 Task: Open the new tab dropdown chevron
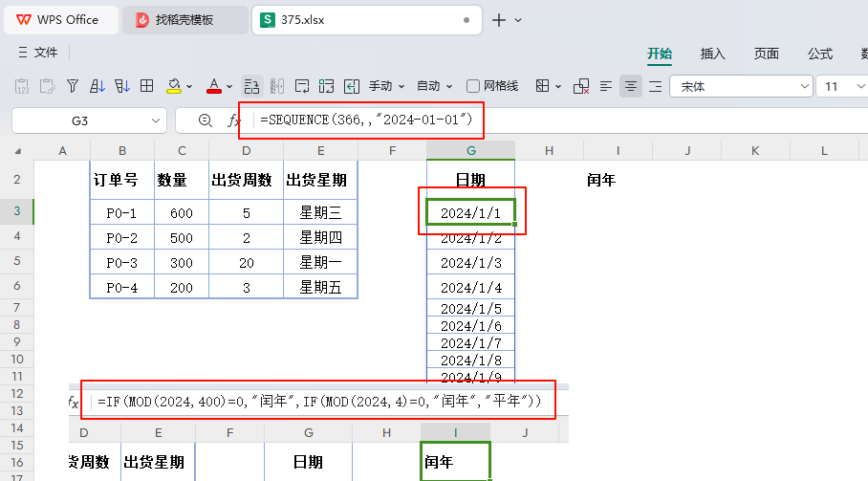pos(518,20)
